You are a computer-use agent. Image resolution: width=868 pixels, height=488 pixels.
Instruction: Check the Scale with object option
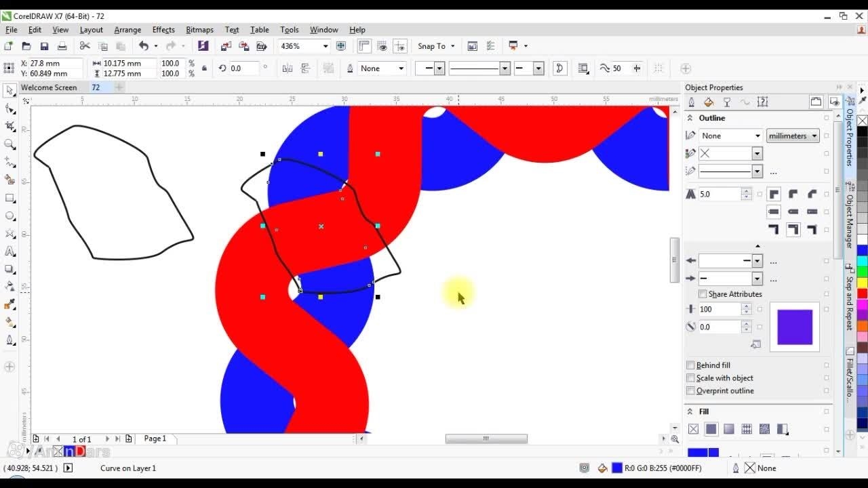(691, 378)
